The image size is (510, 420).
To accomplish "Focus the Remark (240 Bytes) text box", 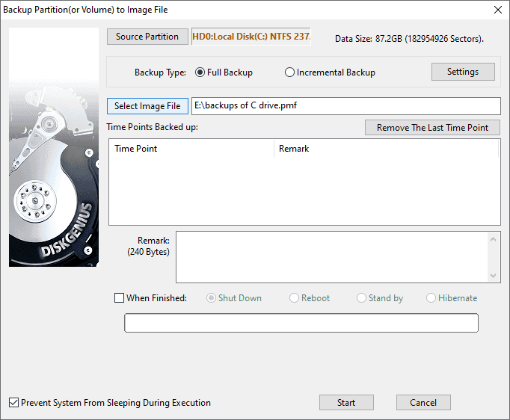I will click(331, 257).
